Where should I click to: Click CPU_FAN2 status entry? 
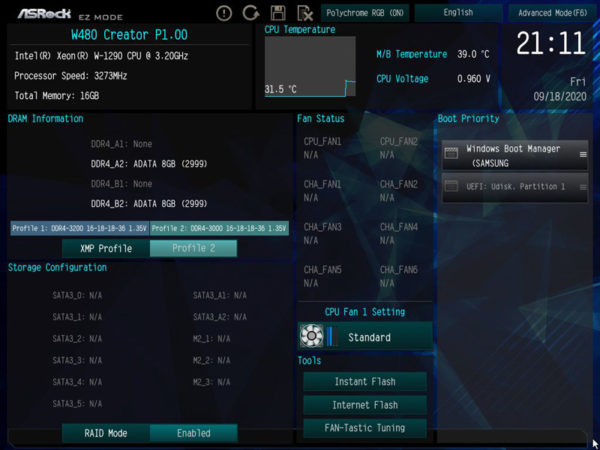(399, 148)
